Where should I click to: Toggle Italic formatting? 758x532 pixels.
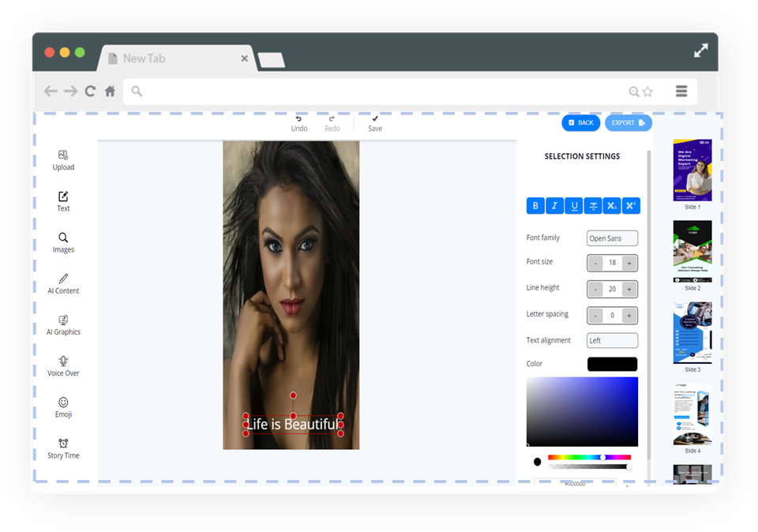(x=554, y=206)
